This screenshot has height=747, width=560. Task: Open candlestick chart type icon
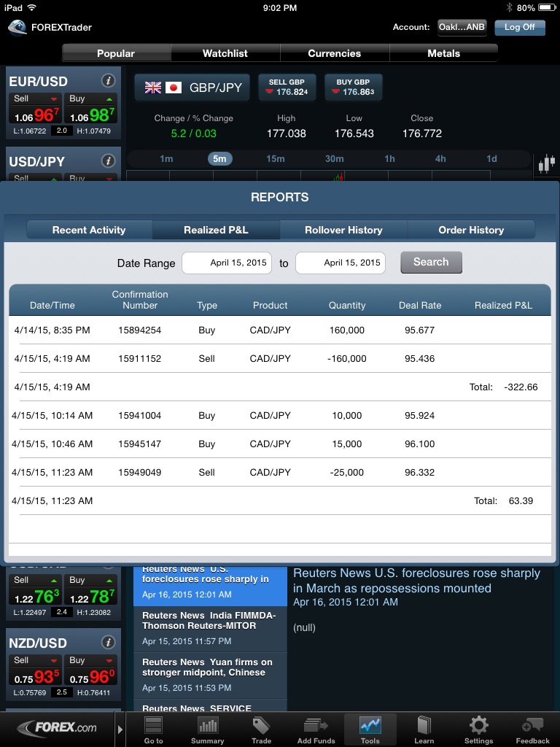click(x=546, y=165)
